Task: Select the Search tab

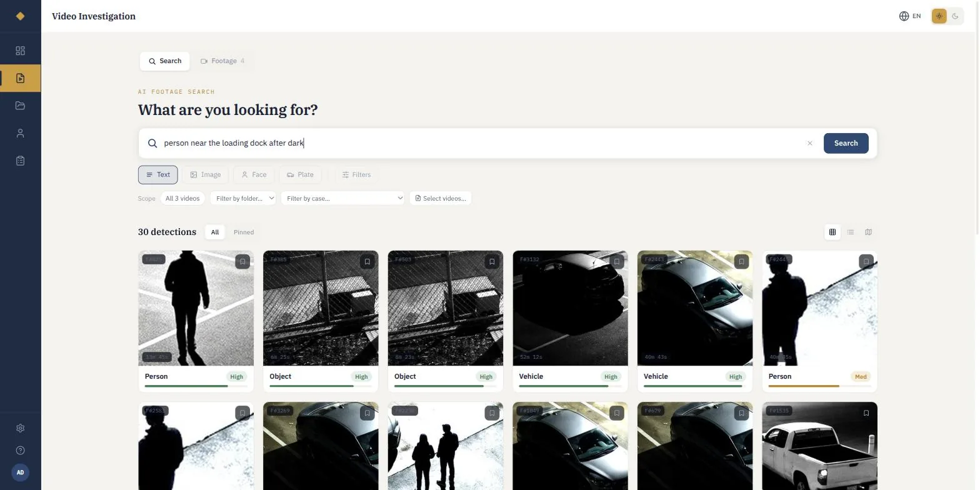Action: [165, 61]
